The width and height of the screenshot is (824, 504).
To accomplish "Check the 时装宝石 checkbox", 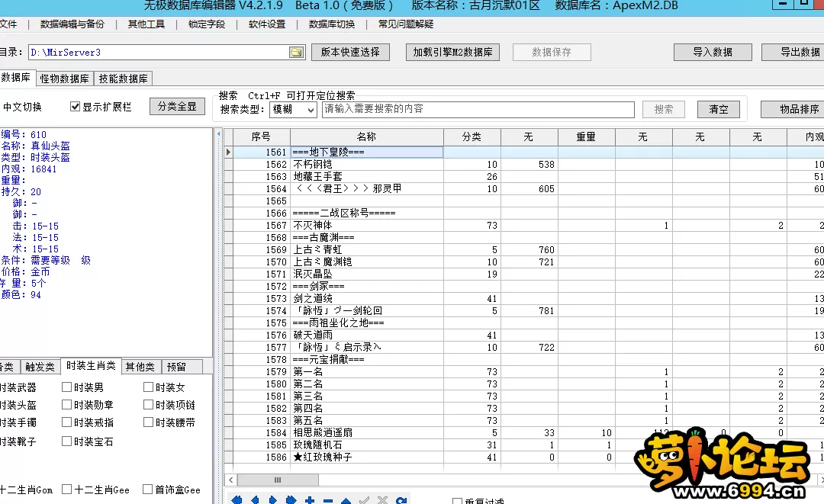I will (x=66, y=441).
